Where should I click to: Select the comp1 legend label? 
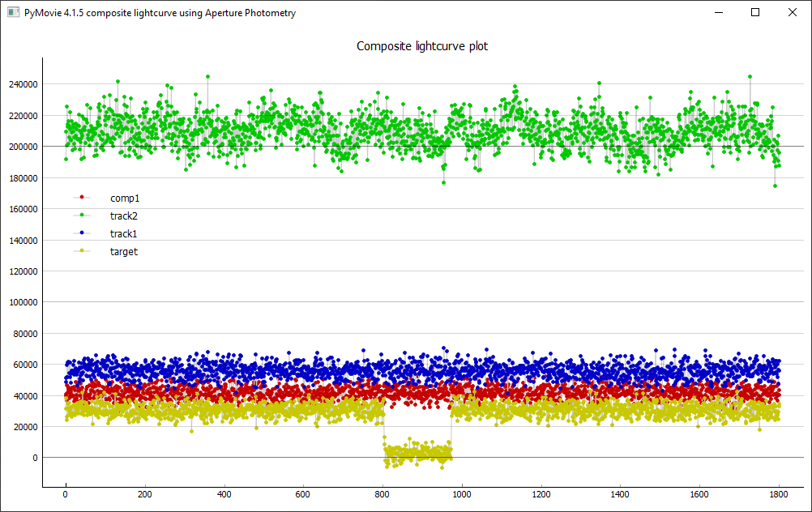point(125,198)
